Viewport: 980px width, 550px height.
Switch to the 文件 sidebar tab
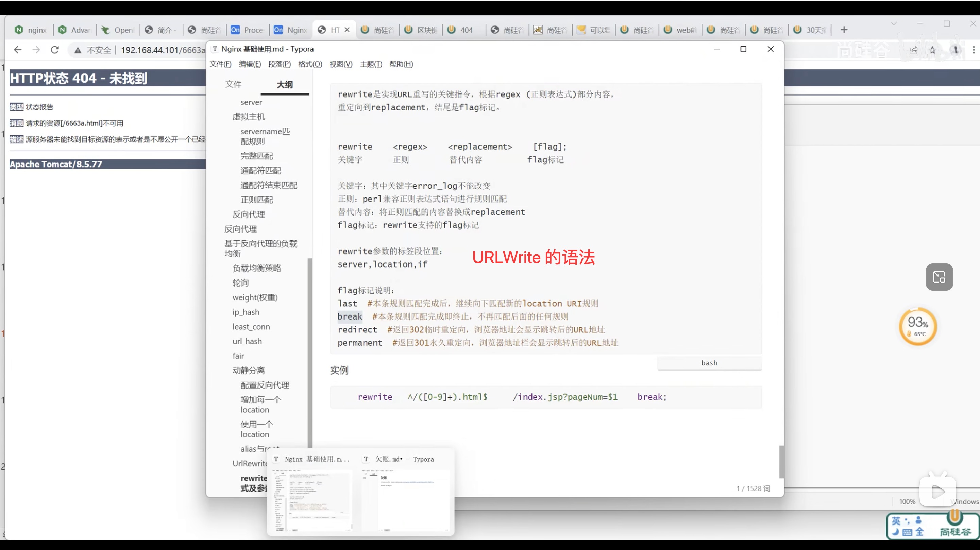pos(233,84)
